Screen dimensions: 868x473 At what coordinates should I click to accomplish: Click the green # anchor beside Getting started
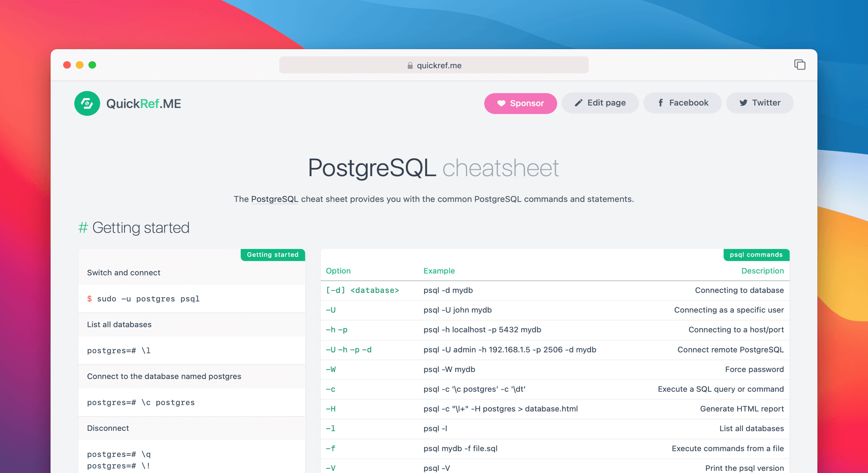[83, 227]
